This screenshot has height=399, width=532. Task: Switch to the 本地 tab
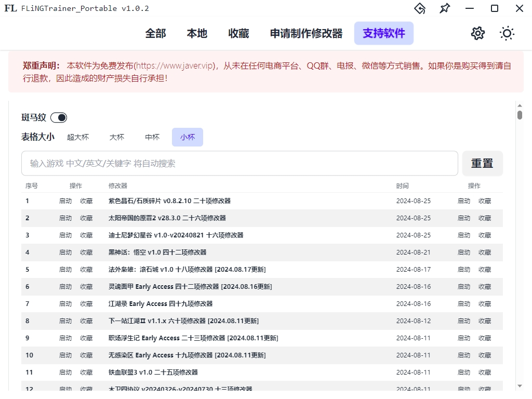[x=196, y=33]
